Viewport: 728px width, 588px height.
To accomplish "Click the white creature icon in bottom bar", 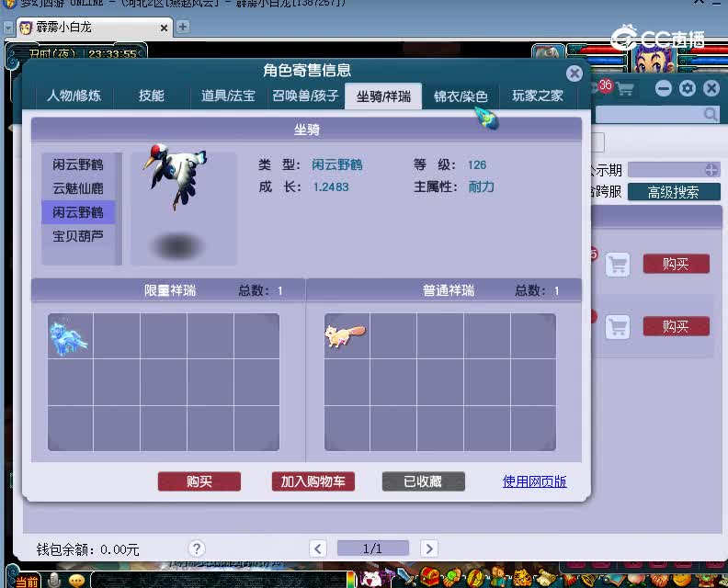I will [x=371, y=579].
